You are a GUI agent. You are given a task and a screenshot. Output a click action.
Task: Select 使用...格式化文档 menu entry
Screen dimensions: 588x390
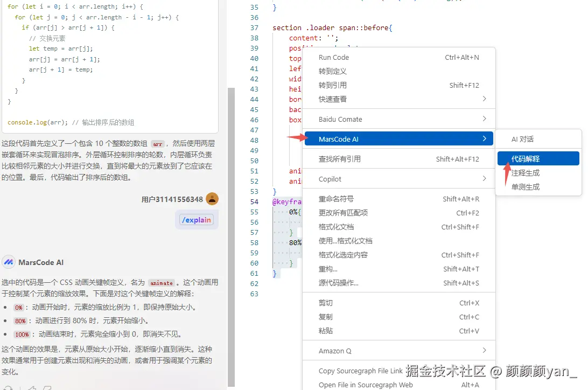click(x=399, y=241)
